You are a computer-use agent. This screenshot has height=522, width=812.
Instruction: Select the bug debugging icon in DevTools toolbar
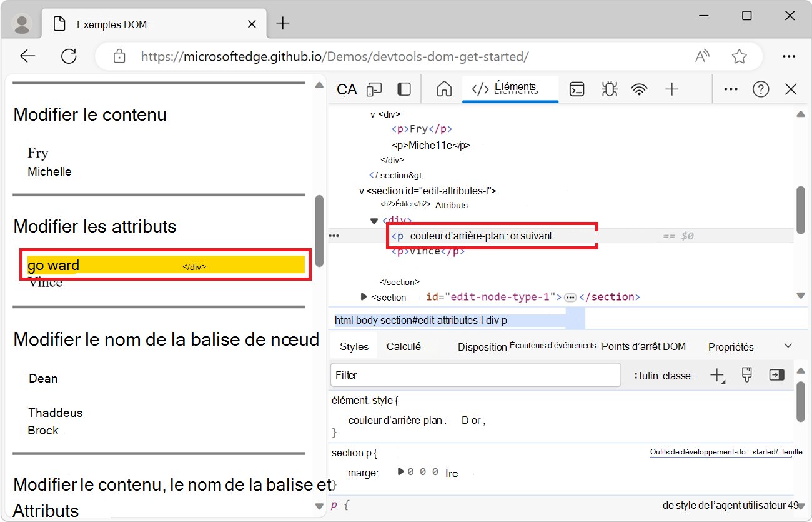[609, 89]
